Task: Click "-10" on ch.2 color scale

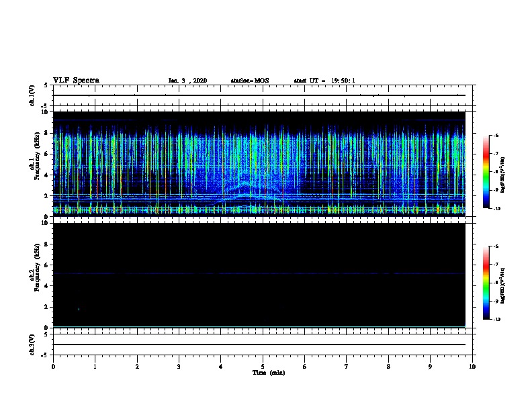Action: click(496, 320)
